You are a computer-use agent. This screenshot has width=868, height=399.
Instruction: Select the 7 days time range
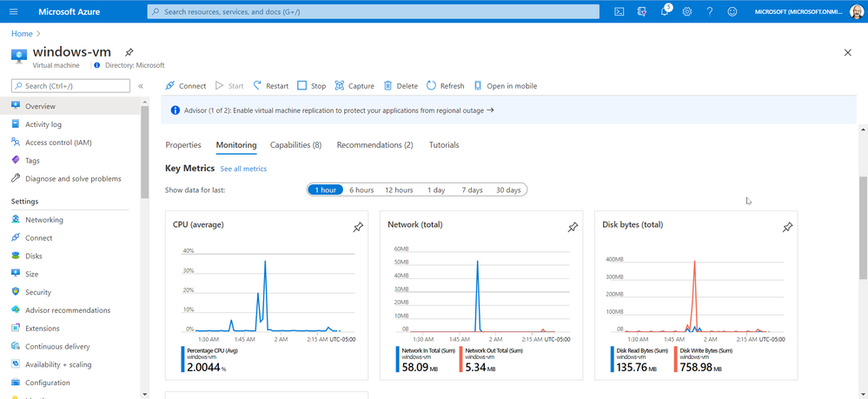472,190
